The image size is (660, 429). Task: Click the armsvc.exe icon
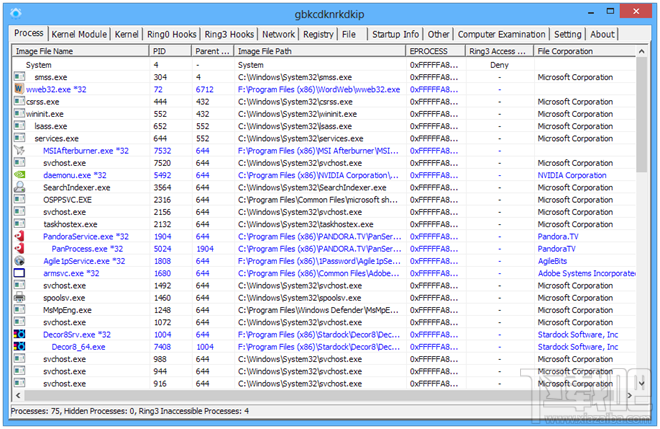pos(19,273)
